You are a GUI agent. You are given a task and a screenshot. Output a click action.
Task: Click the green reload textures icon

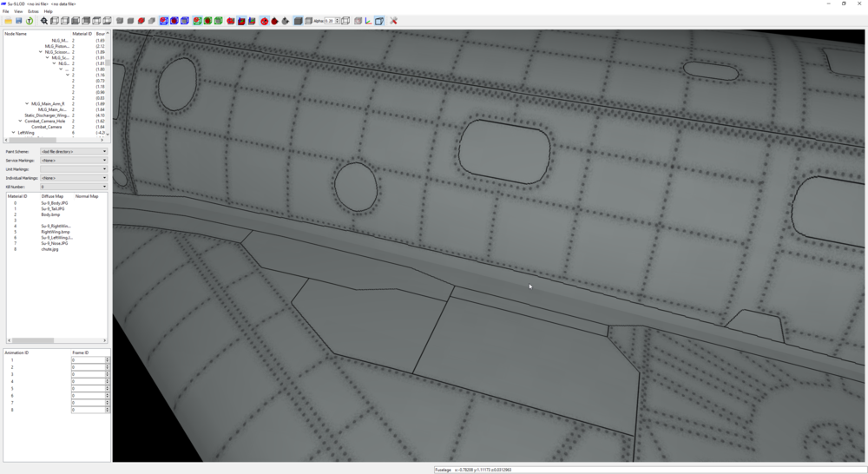pos(30,21)
